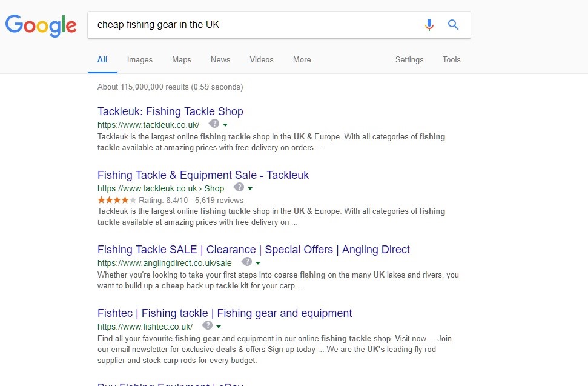The width and height of the screenshot is (588, 386).
Task: Click the search box with fishing gear query
Action: (x=255, y=25)
